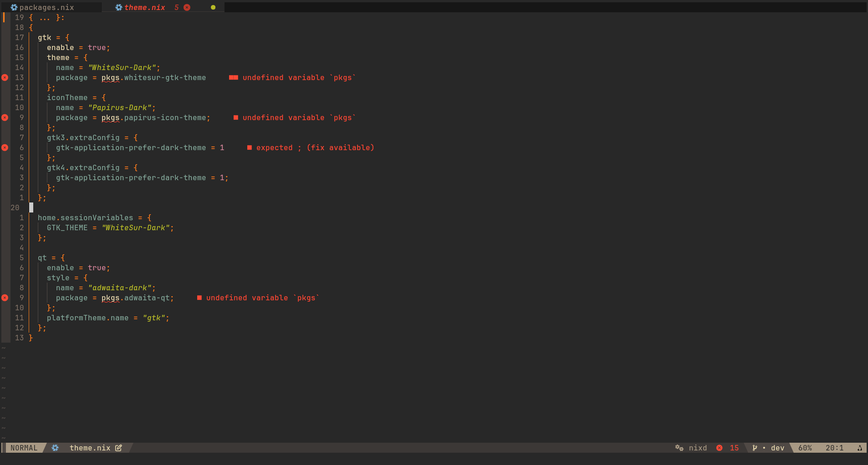Click the error sign beside gtk3 prefer-dark-theme line
868x465 pixels.
pos(5,147)
